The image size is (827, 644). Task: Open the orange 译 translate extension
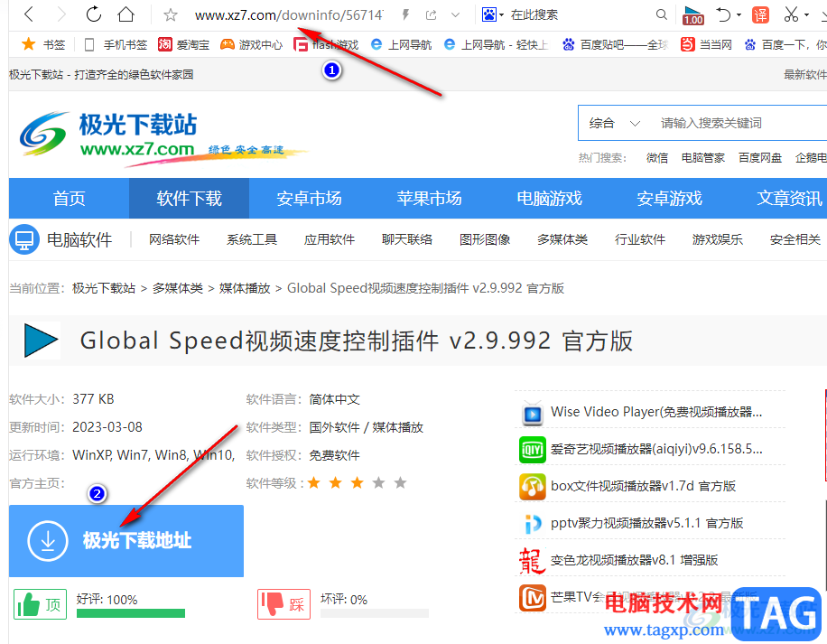pos(760,14)
